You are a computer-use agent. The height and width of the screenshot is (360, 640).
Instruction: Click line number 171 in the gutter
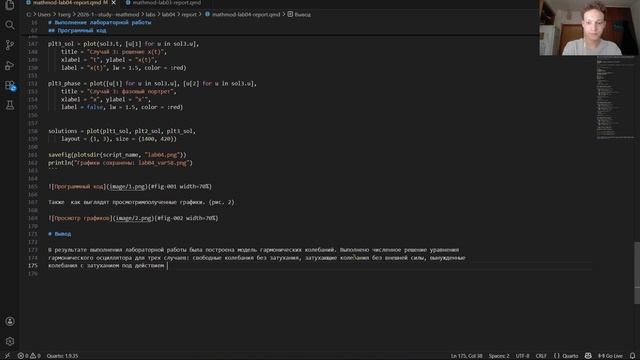[x=33, y=234]
